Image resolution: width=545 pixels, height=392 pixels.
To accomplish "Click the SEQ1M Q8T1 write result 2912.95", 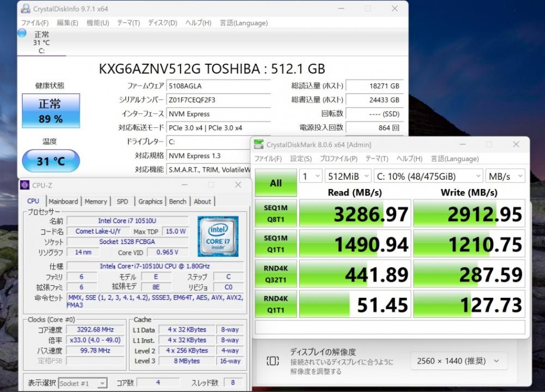I will pyautogui.click(x=469, y=213).
